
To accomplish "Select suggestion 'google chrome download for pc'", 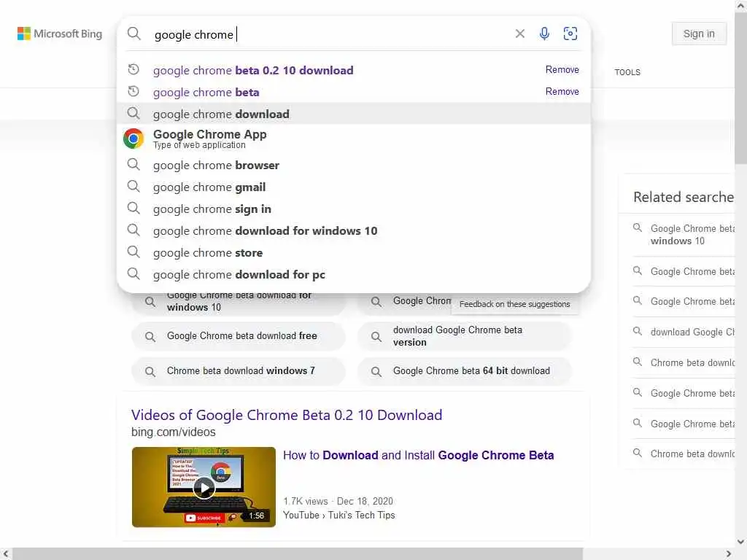I will [354, 275].
